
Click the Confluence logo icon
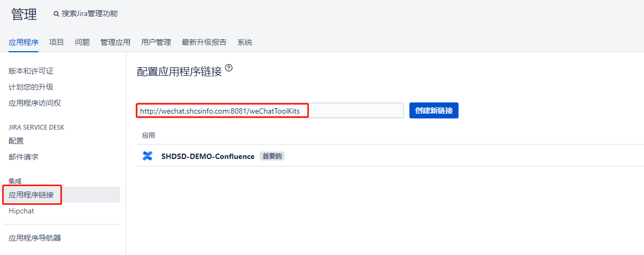coord(148,156)
